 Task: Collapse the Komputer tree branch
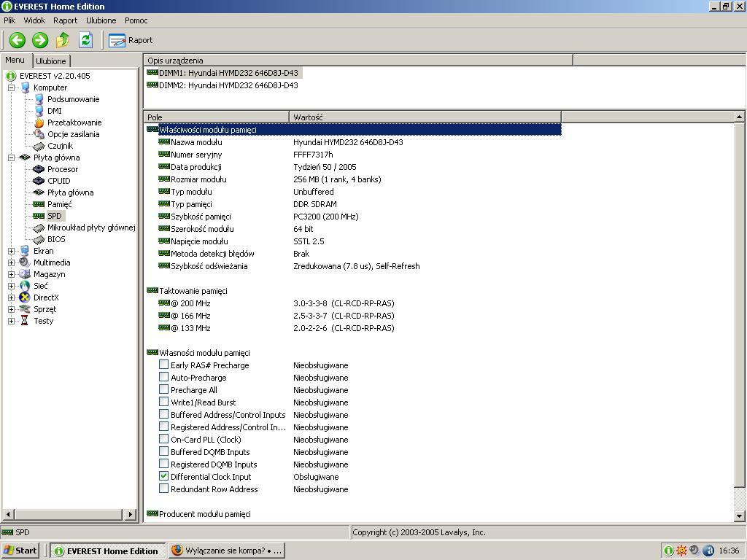tap(12, 87)
